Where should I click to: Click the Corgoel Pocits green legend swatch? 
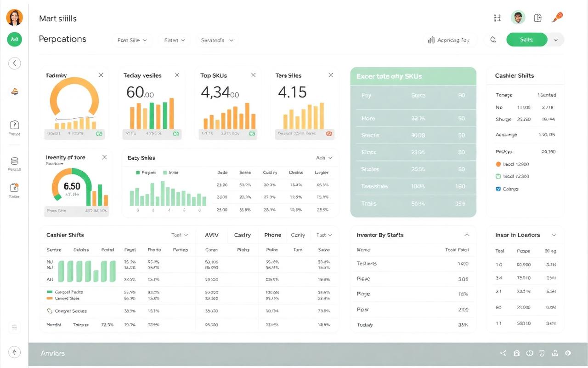point(50,292)
